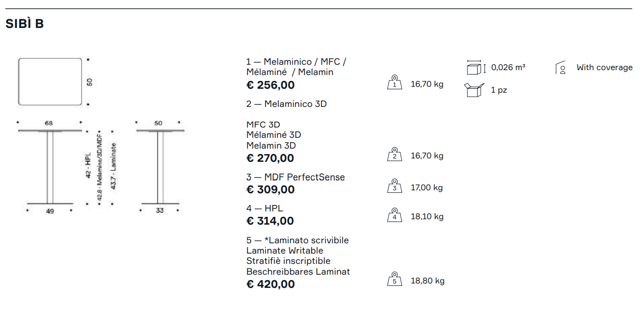Click the package volume box icon
The width and height of the screenshot is (644, 309).
[x=475, y=68]
